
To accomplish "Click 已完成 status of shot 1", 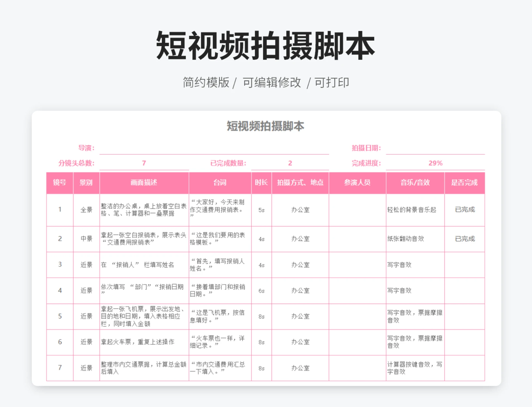I will [x=465, y=210].
